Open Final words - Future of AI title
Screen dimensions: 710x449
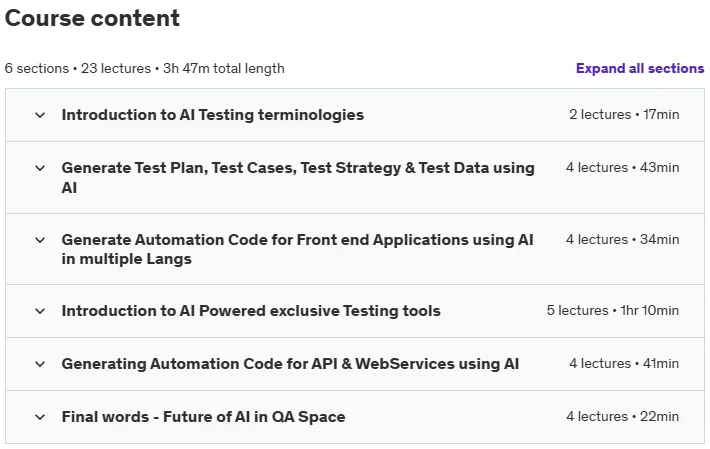203,417
